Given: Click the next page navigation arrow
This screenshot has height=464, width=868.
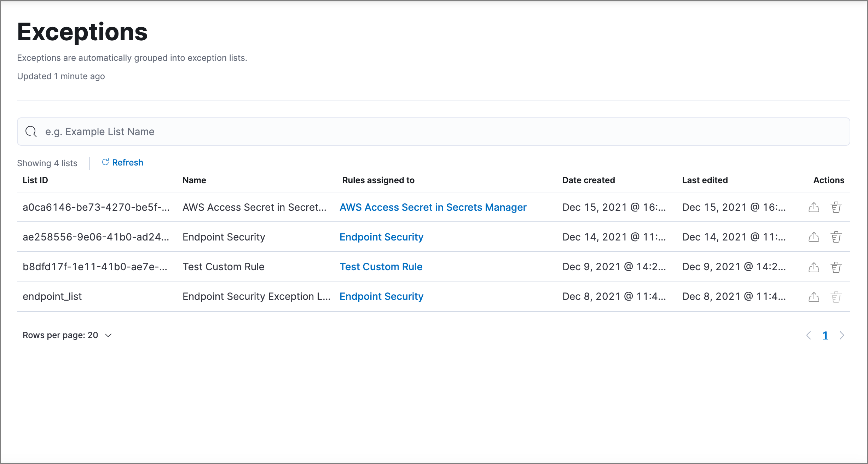Looking at the screenshot, I should click(x=843, y=335).
